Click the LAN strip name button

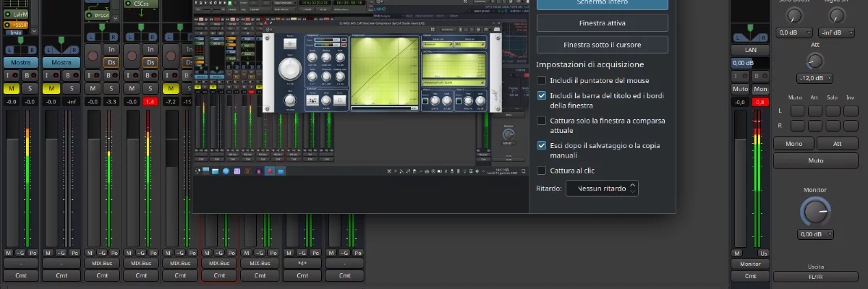[750, 50]
